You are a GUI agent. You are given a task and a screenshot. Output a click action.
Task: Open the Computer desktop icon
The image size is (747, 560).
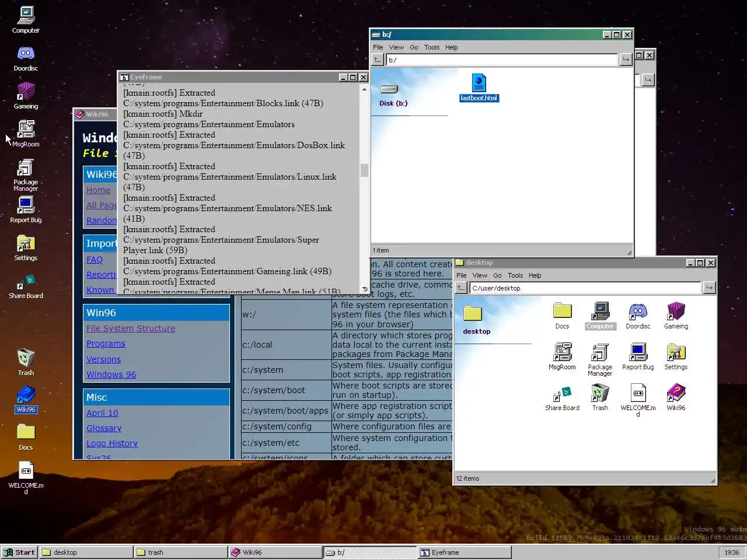[x=26, y=20]
